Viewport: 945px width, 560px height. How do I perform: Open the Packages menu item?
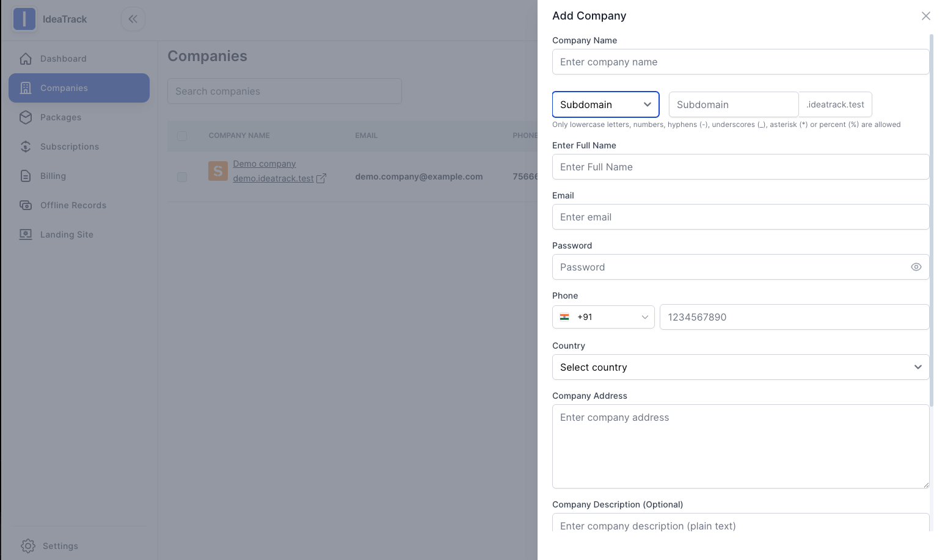(x=60, y=117)
